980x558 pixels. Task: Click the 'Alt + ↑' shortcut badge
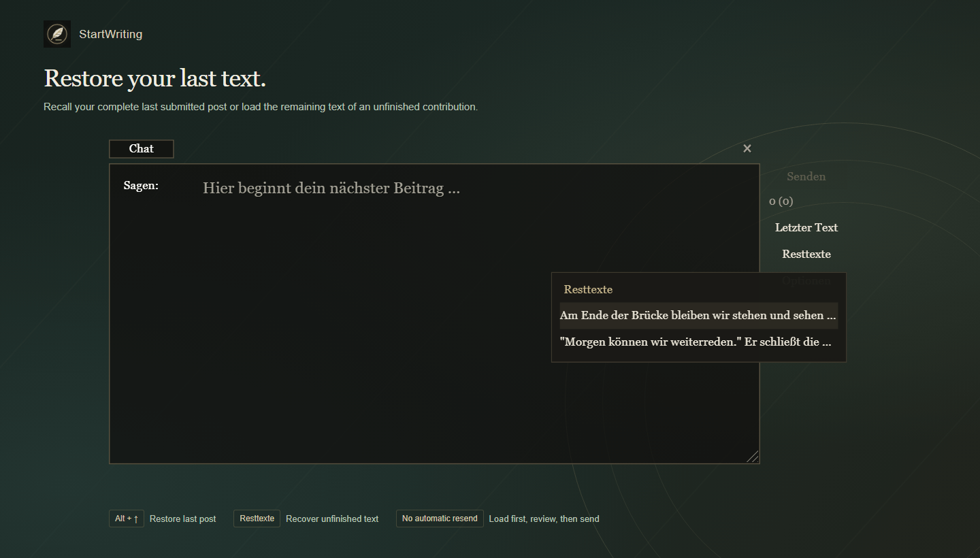(x=127, y=519)
